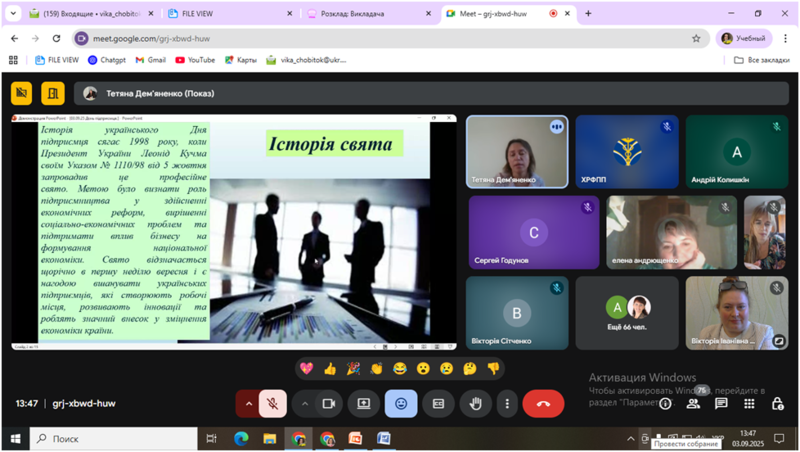Open more options menu in Meet
This screenshot has width=800, height=452.
point(507,404)
